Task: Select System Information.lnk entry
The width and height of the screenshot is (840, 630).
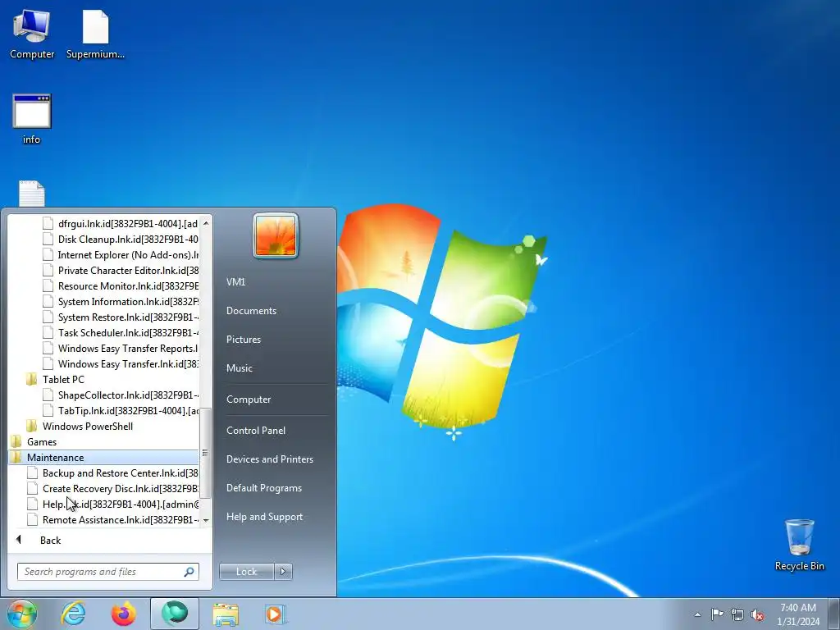Action: 120,302
